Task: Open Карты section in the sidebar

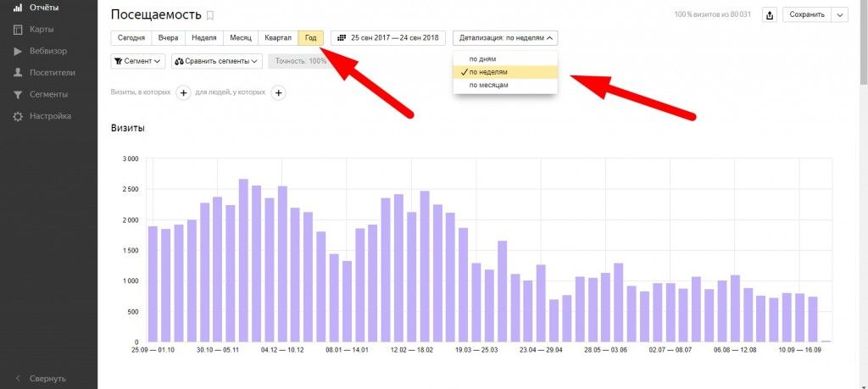Action: [41, 30]
